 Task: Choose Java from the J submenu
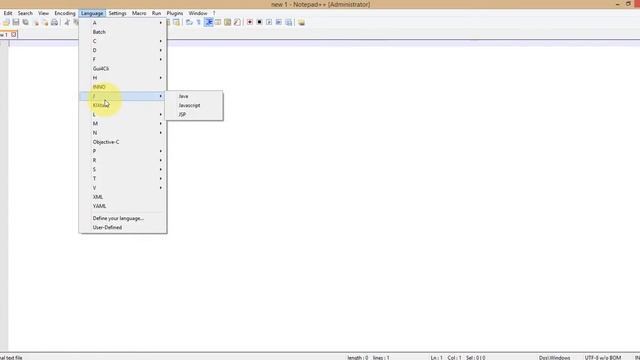click(194, 96)
